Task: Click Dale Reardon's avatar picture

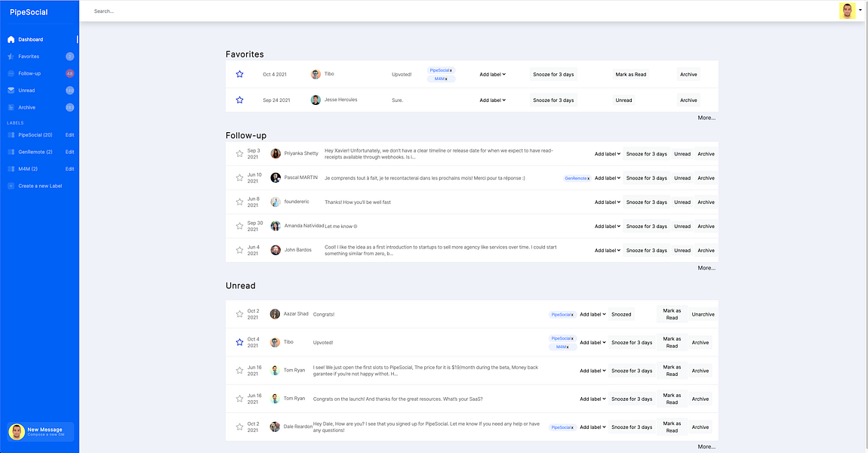Action: [x=275, y=427]
